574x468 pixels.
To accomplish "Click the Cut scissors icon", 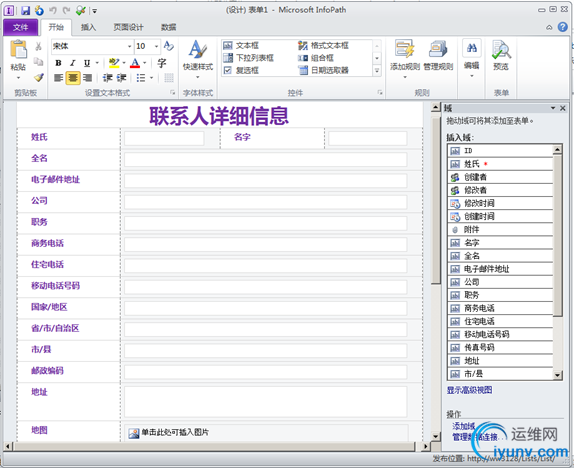I will click(38, 47).
